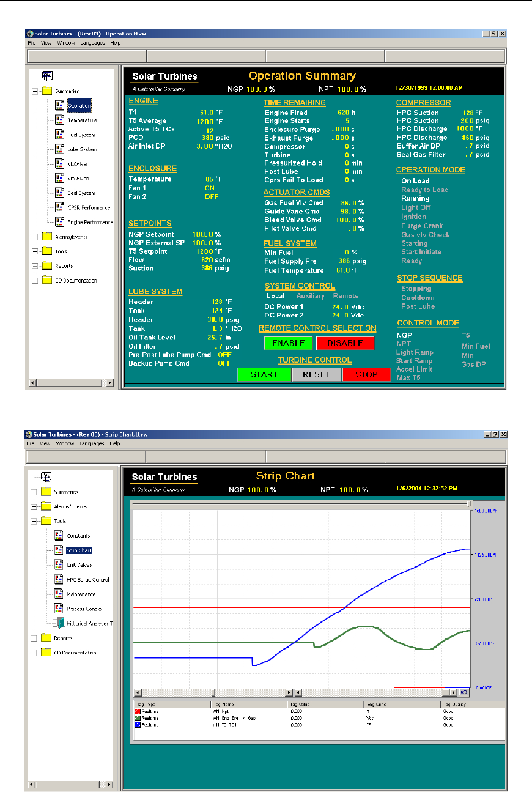Open the View menu in Operation window
The height and width of the screenshot is (792, 532).
46,43
